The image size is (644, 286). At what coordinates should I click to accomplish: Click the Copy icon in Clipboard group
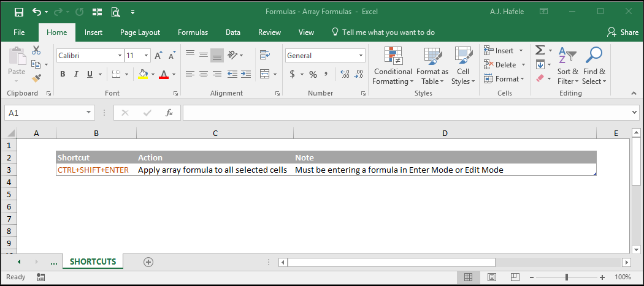[x=36, y=64]
